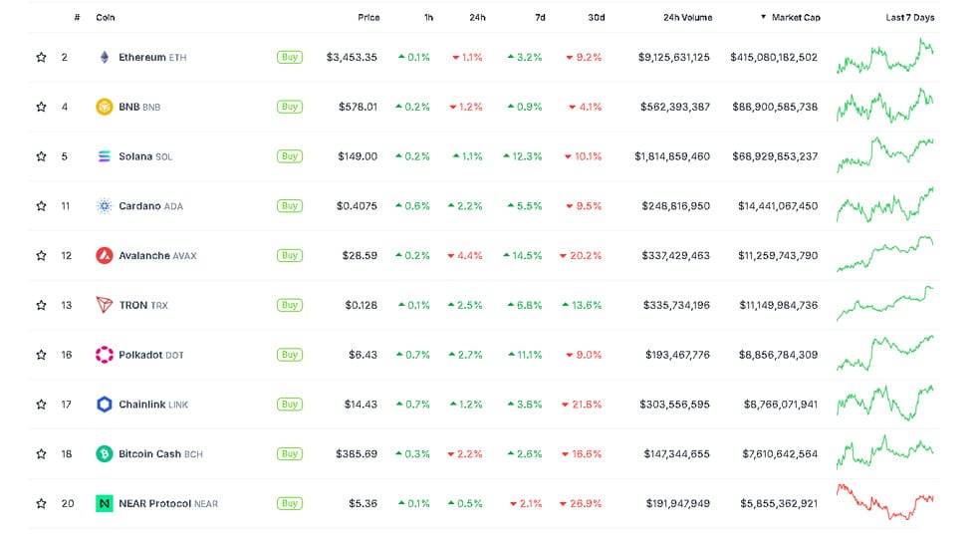Sort by the Coin column header

[105, 18]
